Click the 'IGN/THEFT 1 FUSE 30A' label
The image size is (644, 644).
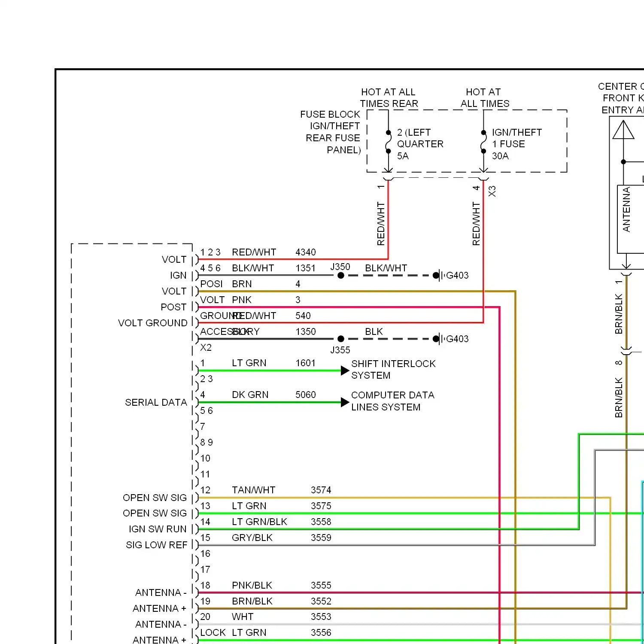(x=517, y=144)
